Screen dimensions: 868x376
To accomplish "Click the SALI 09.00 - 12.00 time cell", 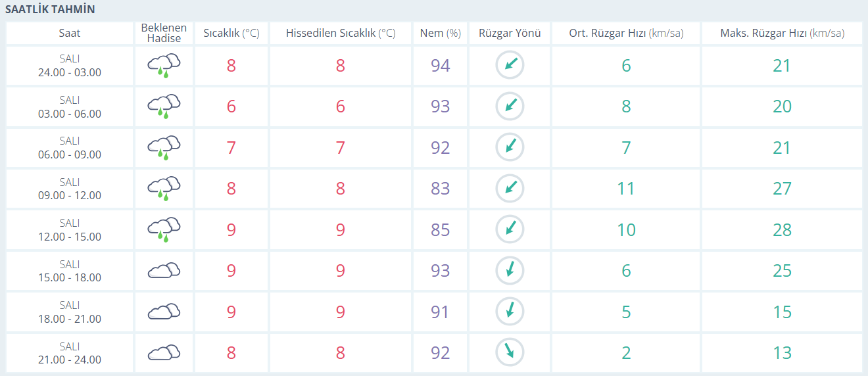I will click(70, 189).
